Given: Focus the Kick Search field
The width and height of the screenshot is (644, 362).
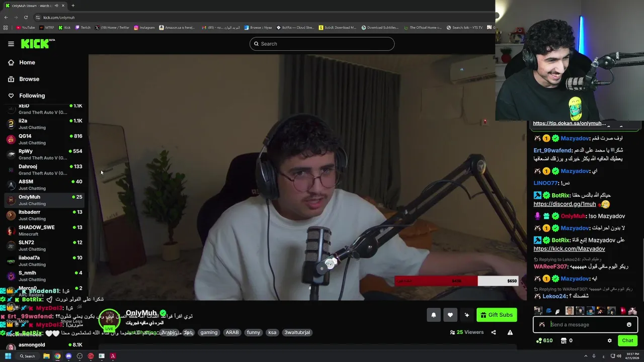Looking at the screenshot, I should 322,44.
